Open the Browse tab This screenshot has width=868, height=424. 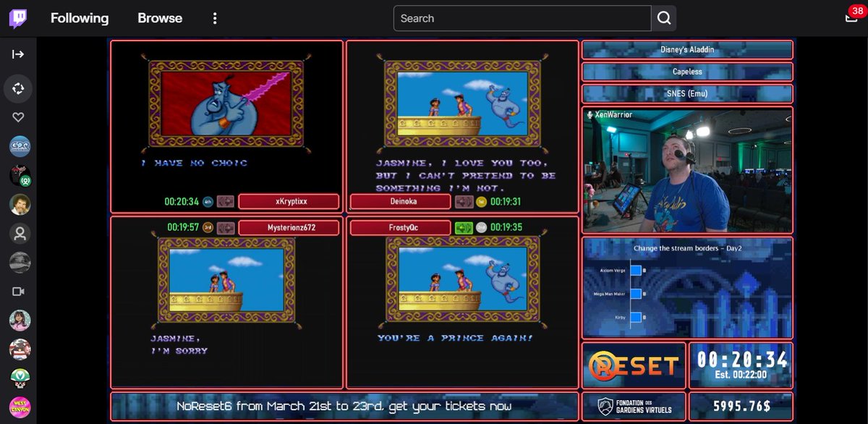160,18
